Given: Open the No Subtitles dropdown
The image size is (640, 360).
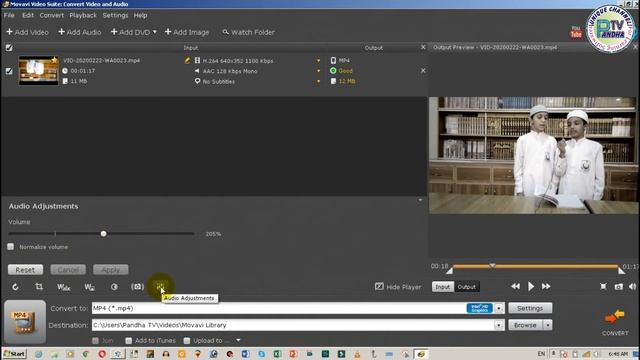Looking at the screenshot, I should 318,81.
